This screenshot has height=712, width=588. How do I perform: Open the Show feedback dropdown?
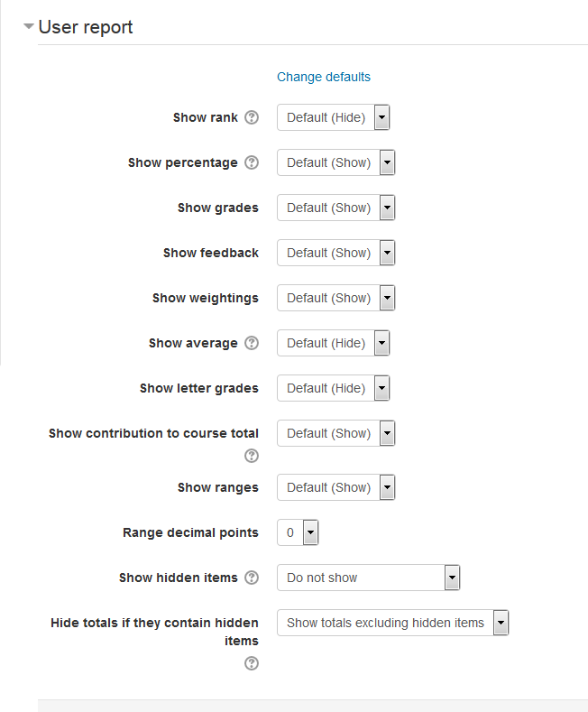(336, 253)
